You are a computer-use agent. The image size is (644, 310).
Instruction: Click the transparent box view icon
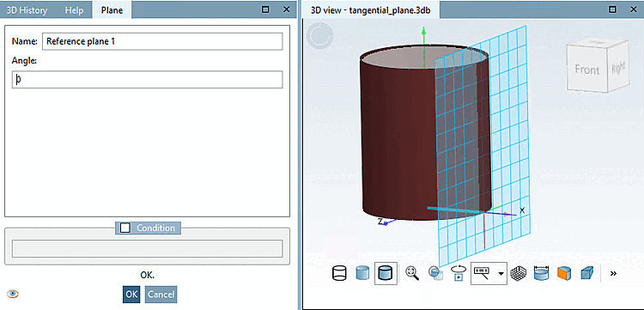(587, 273)
